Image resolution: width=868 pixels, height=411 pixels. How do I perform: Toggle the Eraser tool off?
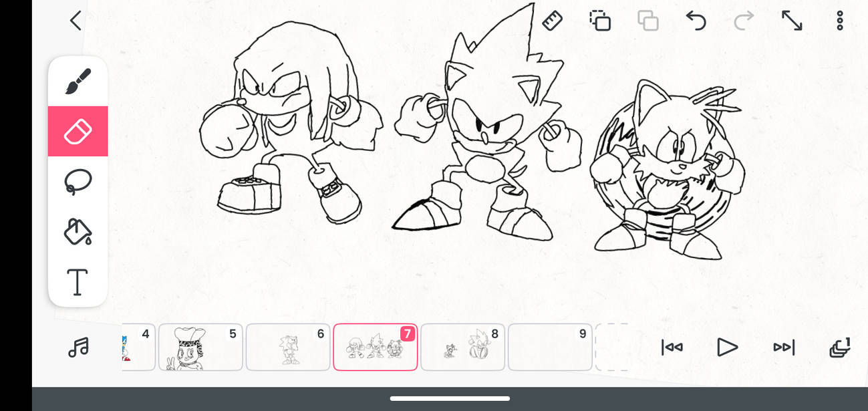pyautogui.click(x=78, y=131)
